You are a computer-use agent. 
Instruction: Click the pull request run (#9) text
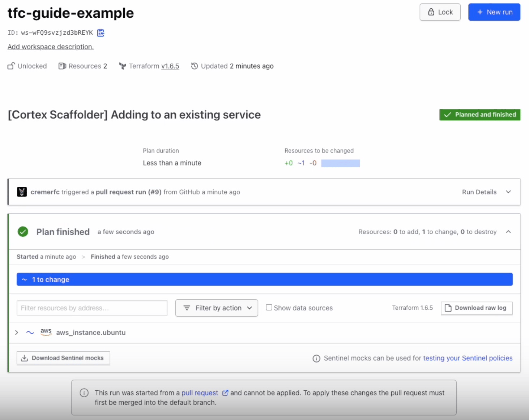(128, 192)
